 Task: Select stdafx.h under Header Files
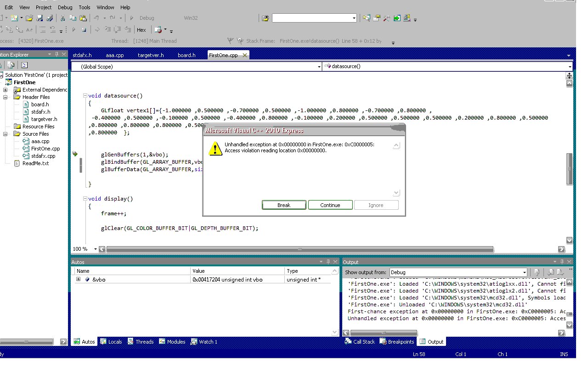(41, 112)
